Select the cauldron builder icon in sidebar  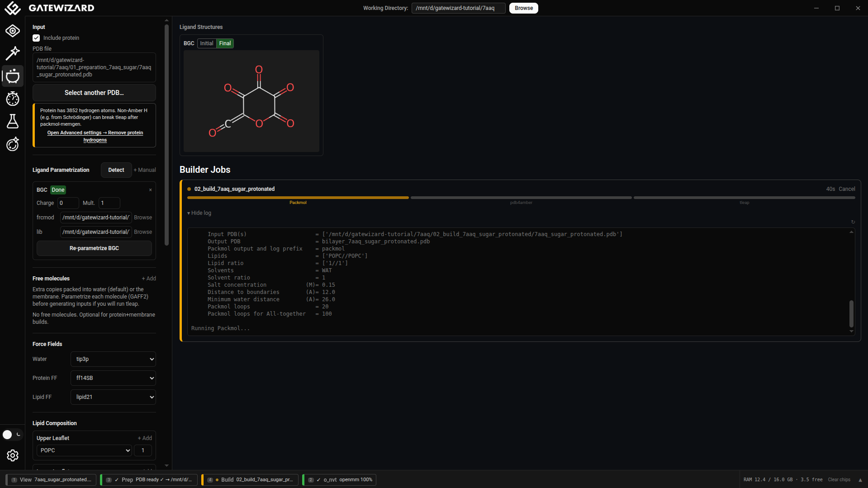13,76
